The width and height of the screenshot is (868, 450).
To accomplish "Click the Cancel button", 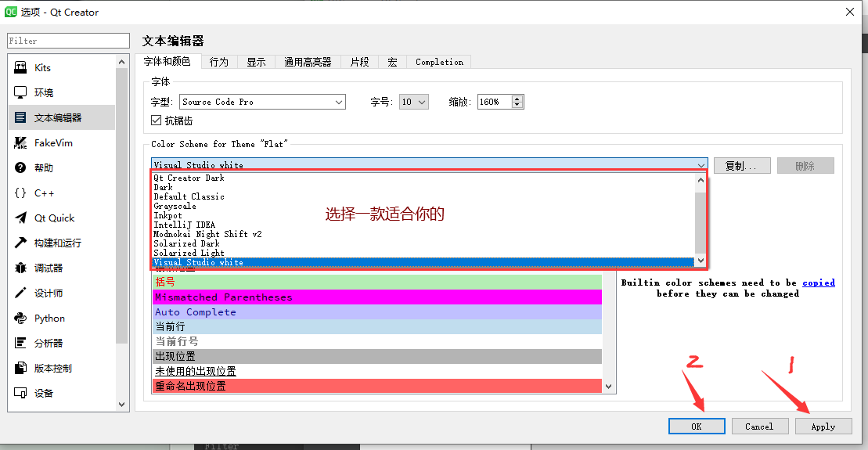I will point(759,427).
